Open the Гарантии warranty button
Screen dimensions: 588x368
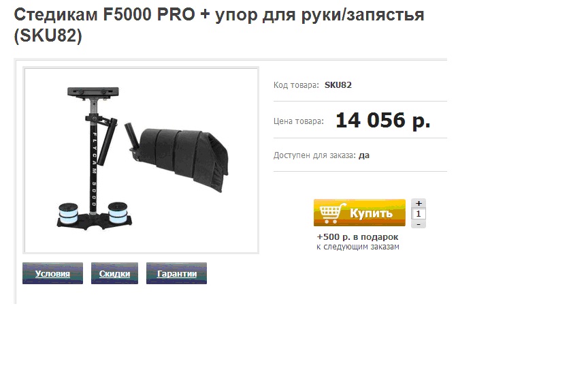[176, 273]
